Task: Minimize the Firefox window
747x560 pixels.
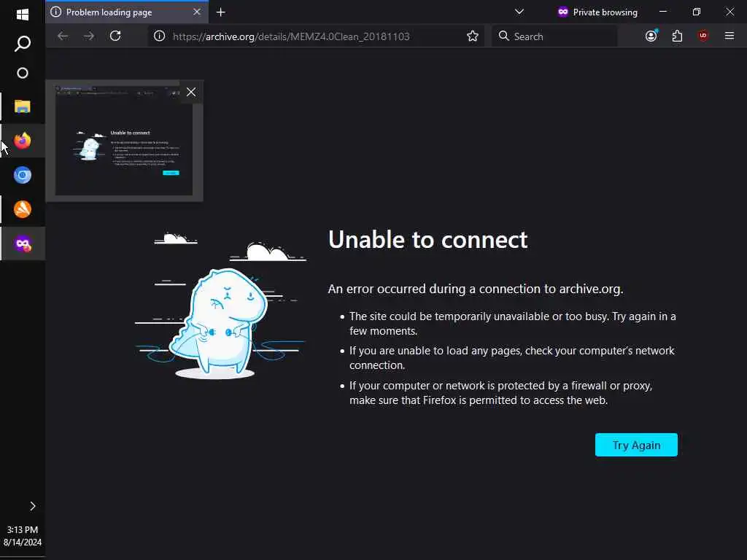Action: click(662, 12)
